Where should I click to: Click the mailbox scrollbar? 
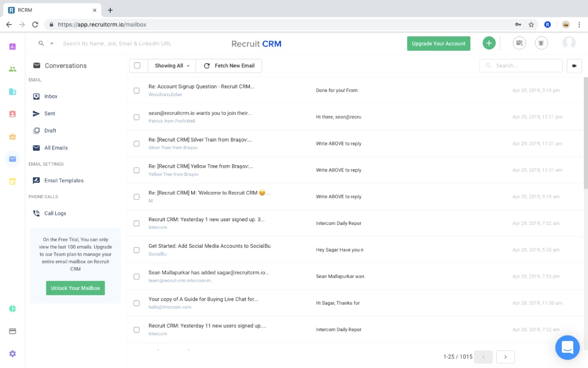pyautogui.click(x=586, y=133)
